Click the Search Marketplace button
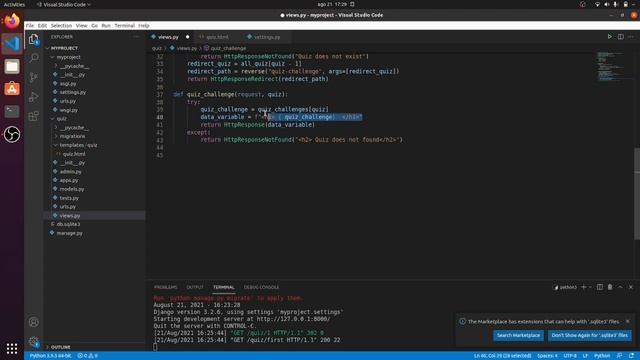640x360 pixels. pos(518,335)
